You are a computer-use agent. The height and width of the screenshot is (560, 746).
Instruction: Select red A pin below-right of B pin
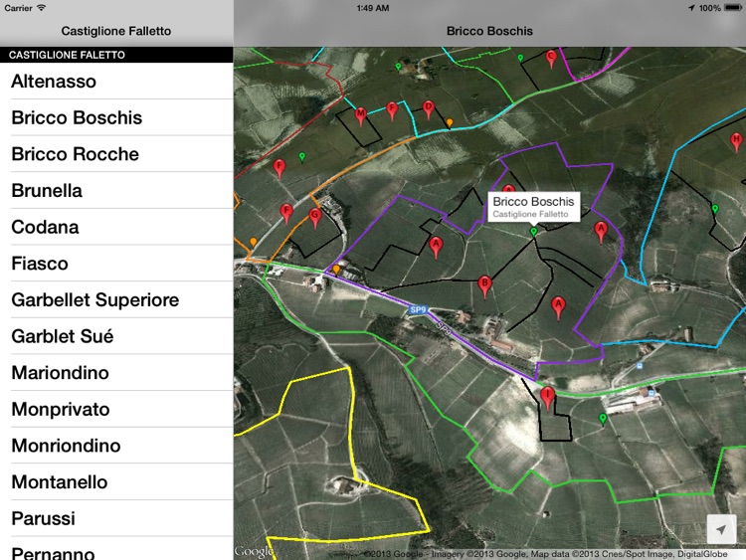[x=558, y=307]
